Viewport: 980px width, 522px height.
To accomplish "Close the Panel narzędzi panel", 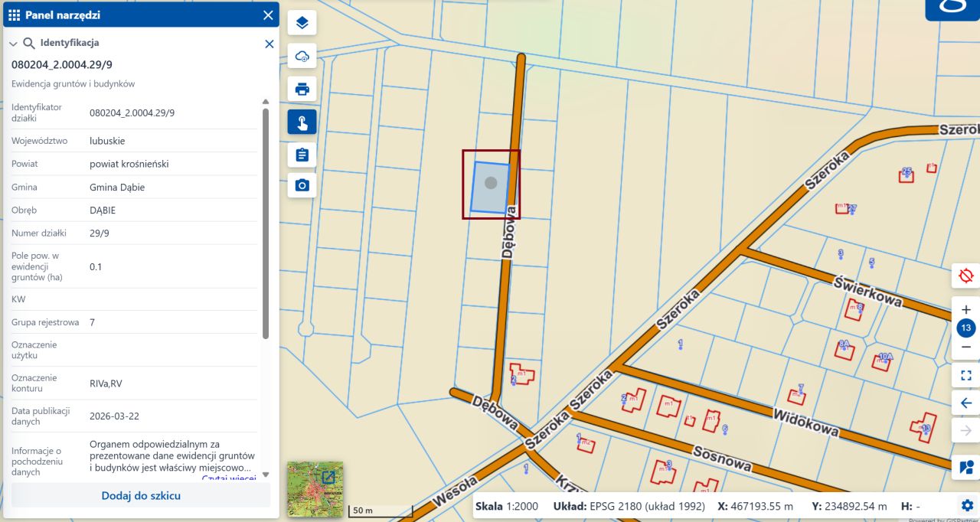I will 268,15.
